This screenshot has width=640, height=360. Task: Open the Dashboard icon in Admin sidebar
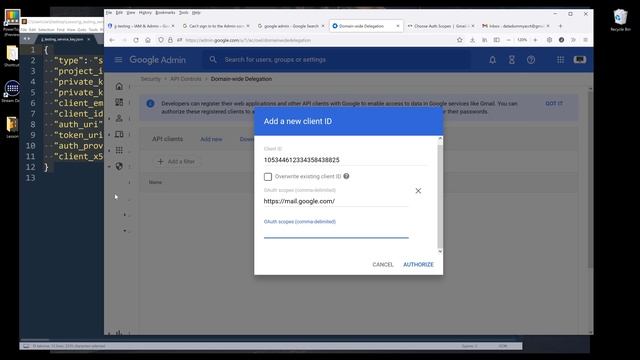pyautogui.click(x=119, y=102)
